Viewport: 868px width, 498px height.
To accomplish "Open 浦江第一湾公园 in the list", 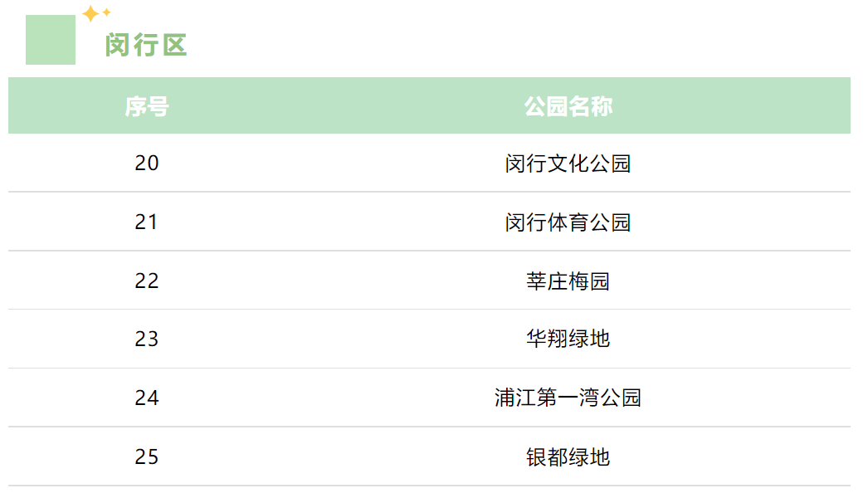I will 568,398.
